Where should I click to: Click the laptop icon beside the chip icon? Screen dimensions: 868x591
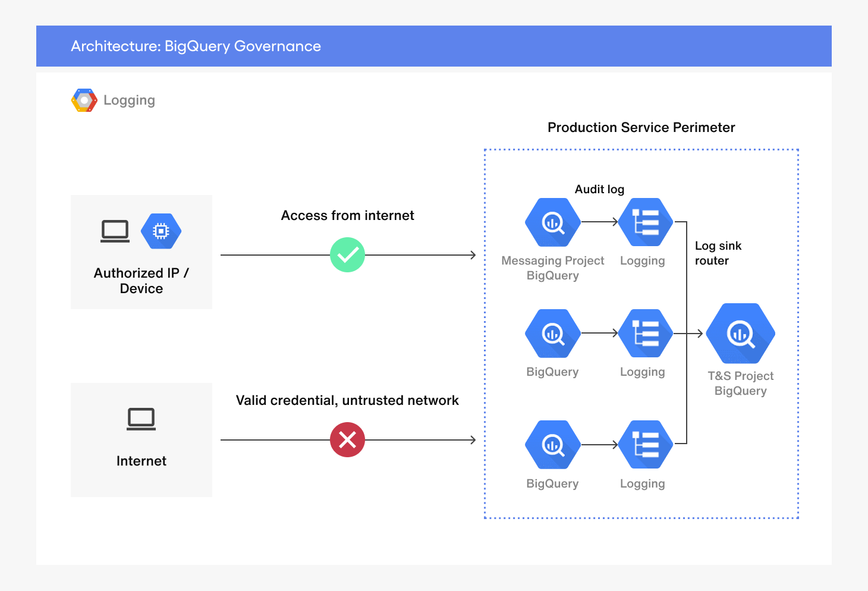pos(115,231)
